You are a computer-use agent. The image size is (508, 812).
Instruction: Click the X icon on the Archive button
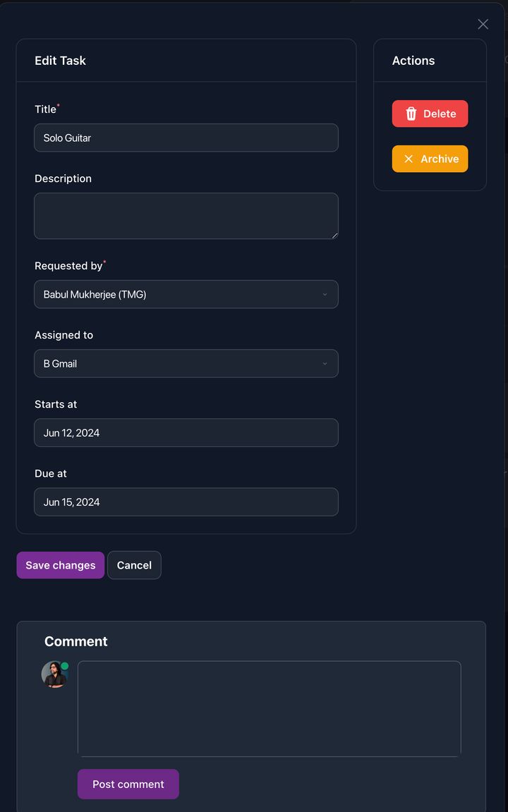[x=409, y=159]
